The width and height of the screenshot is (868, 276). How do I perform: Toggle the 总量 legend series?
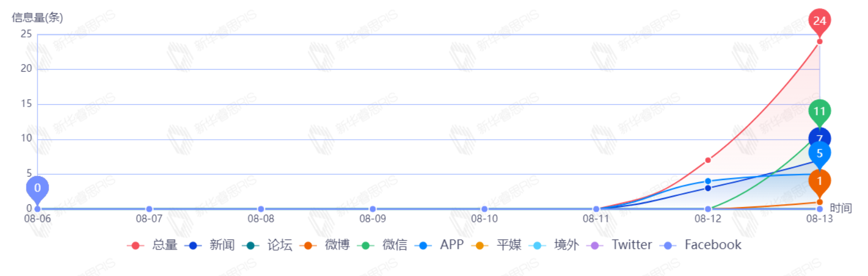tap(153, 245)
